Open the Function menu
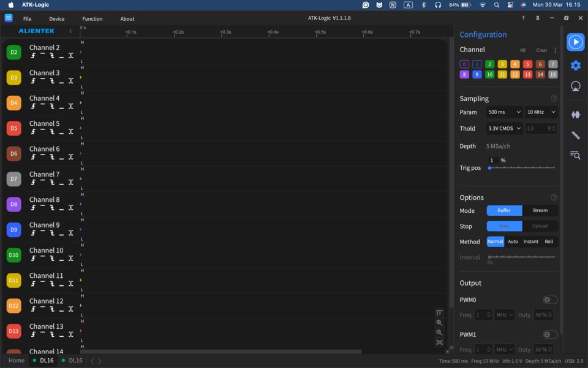 (x=92, y=19)
